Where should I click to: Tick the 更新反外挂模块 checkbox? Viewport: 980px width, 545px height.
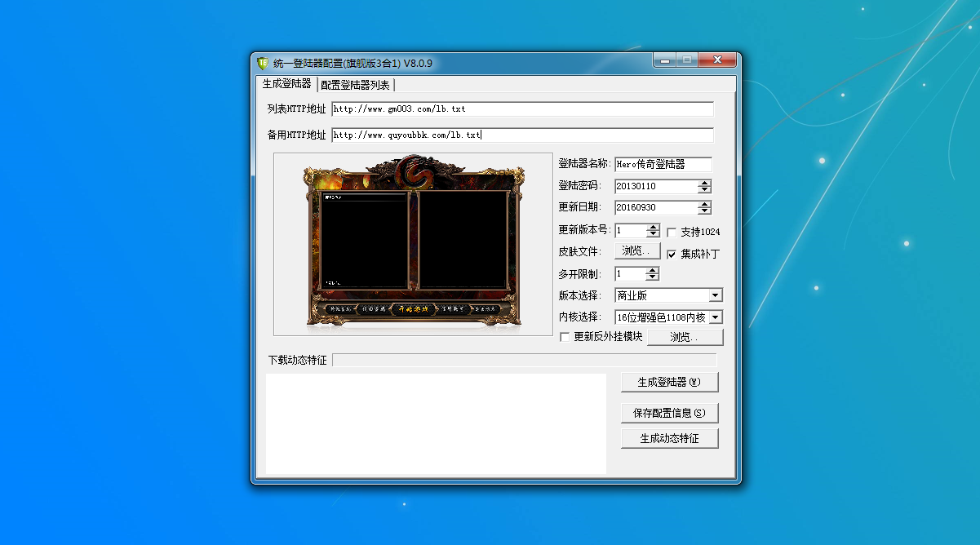(x=565, y=337)
